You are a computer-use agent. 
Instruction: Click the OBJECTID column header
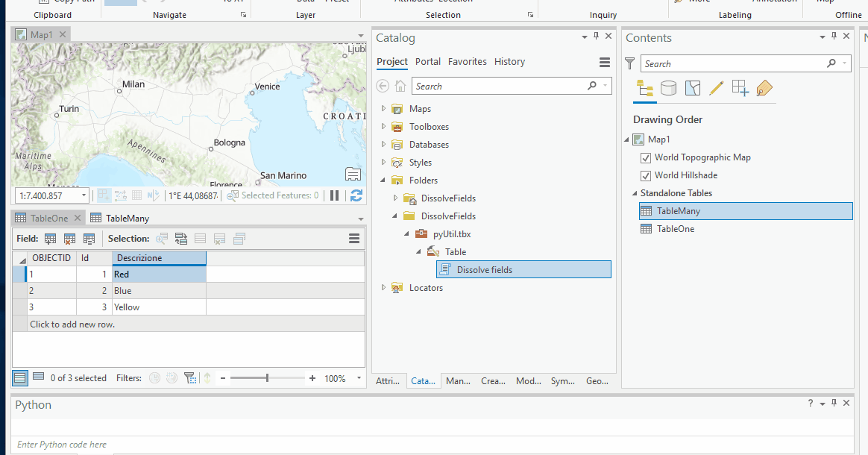pos(51,258)
